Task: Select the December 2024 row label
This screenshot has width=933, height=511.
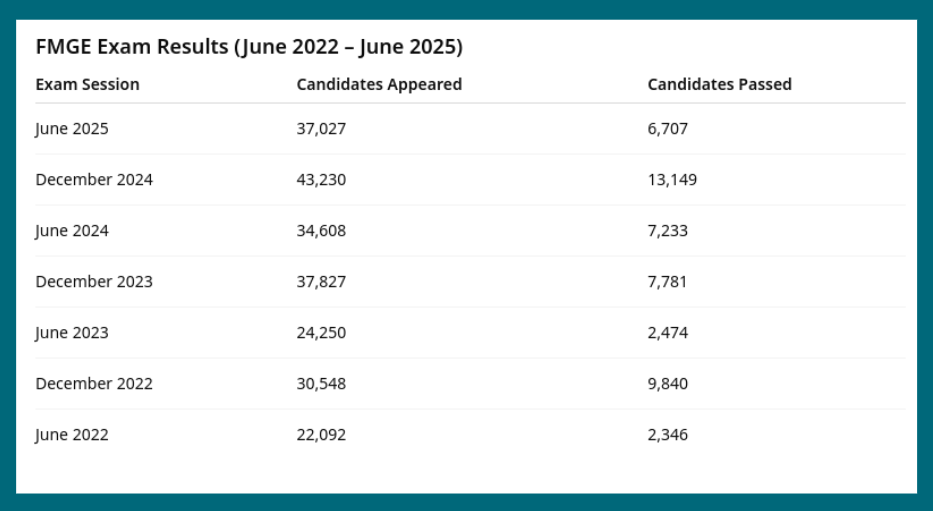Action: tap(94, 180)
